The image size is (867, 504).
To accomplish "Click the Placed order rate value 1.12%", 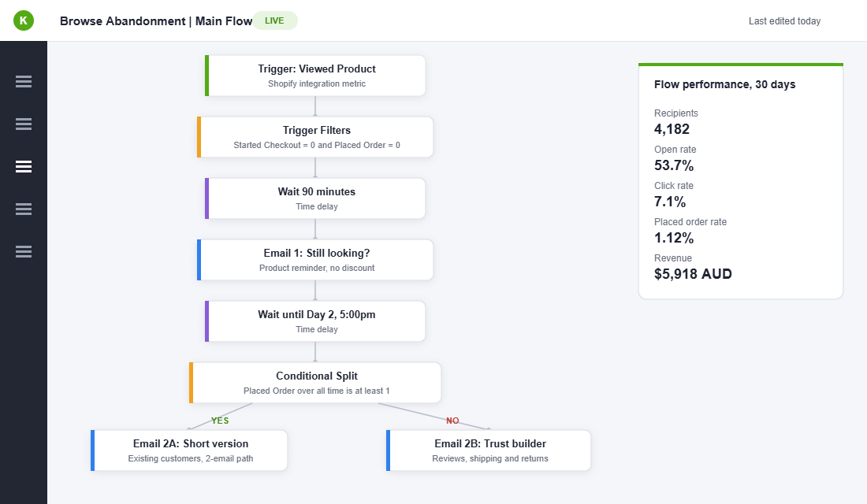I will (673, 238).
